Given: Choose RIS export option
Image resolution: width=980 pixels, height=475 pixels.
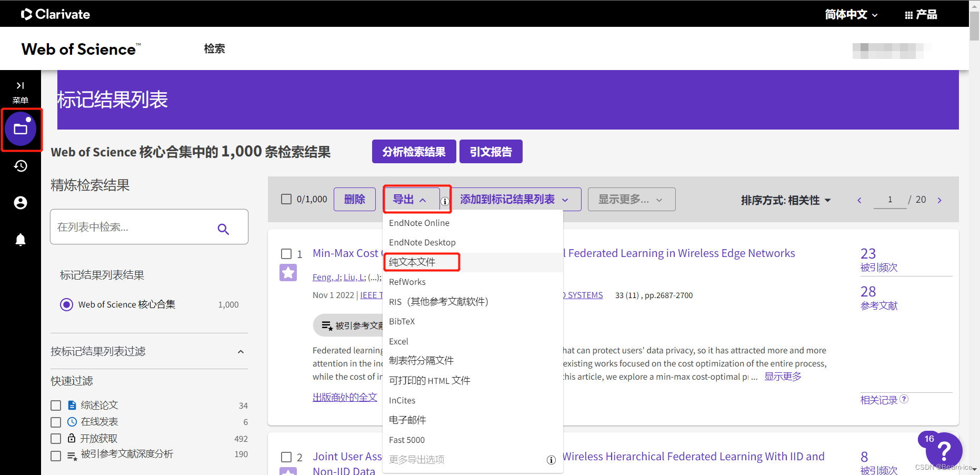Looking at the screenshot, I should 473,302.
